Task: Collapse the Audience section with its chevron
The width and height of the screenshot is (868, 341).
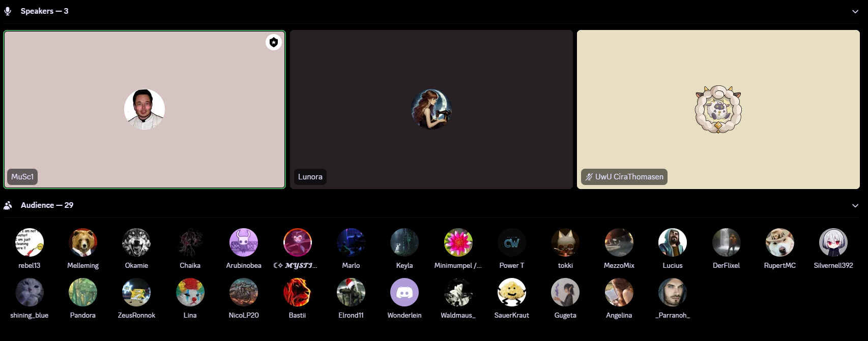Action: pyautogui.click(x=855, y=205)
